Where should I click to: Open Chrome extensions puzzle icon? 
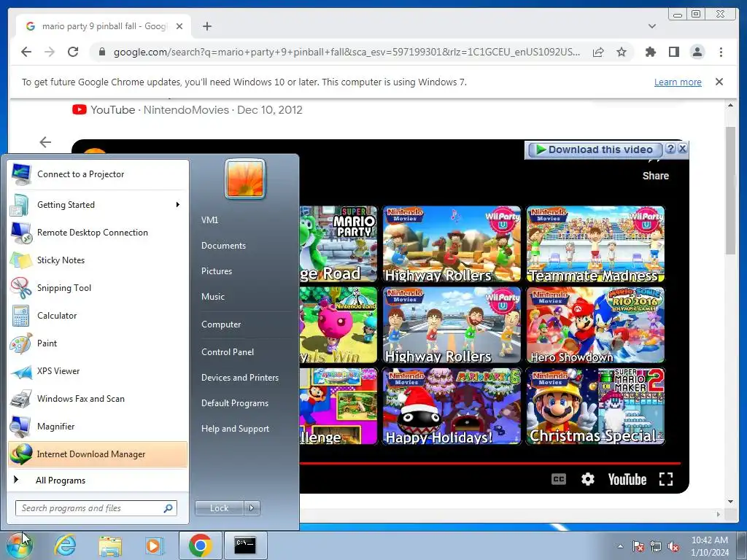pyautogui.click(x=650, y=52)
